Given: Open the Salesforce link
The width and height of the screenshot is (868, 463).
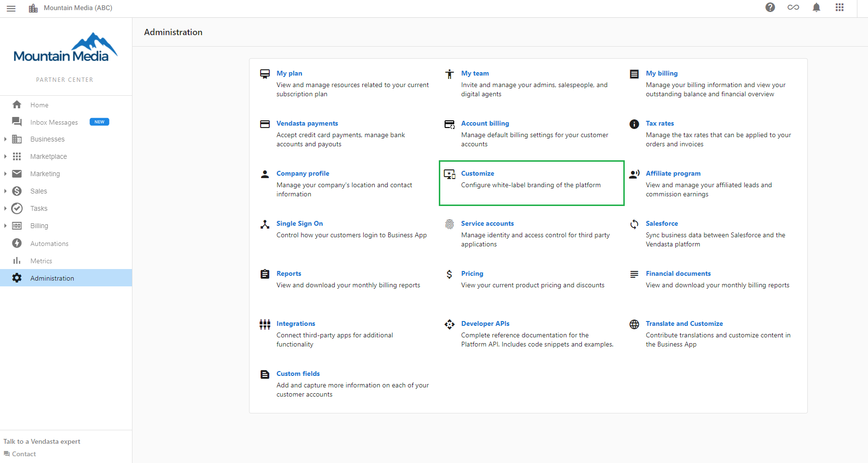Looking at the screenshot, I should tap(662, 223).
